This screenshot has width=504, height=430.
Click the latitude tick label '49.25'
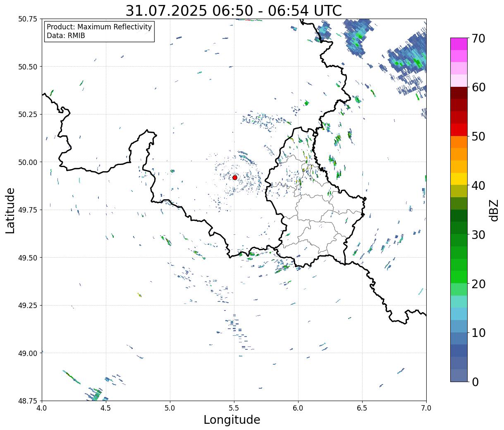tap(27, 306)
